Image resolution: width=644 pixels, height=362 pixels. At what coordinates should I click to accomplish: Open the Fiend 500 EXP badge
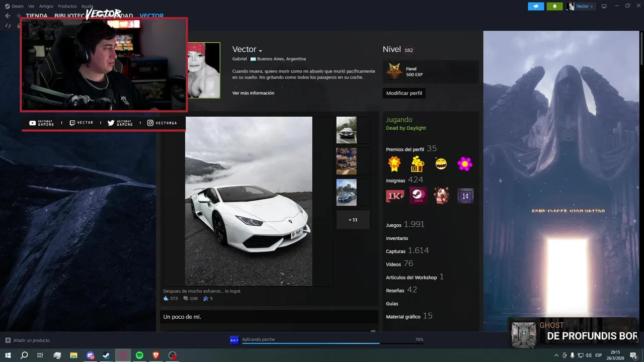[431, 72]
